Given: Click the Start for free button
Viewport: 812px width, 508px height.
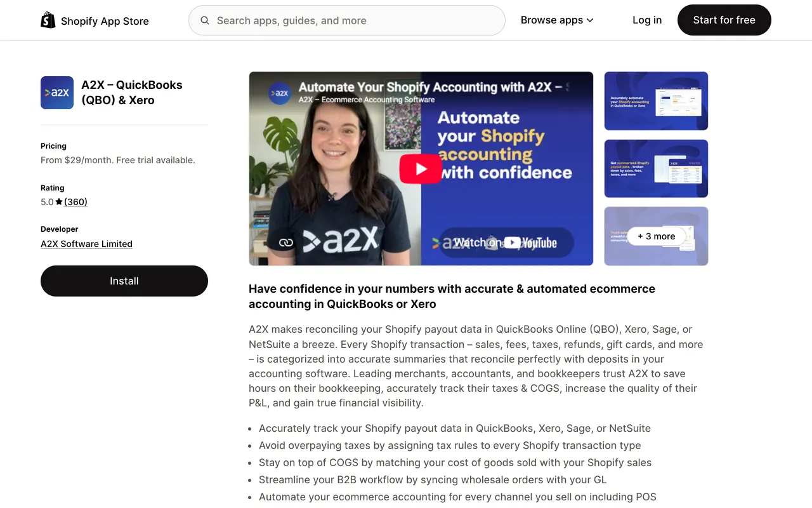Looking at the screenshot, I should [724, 20].
